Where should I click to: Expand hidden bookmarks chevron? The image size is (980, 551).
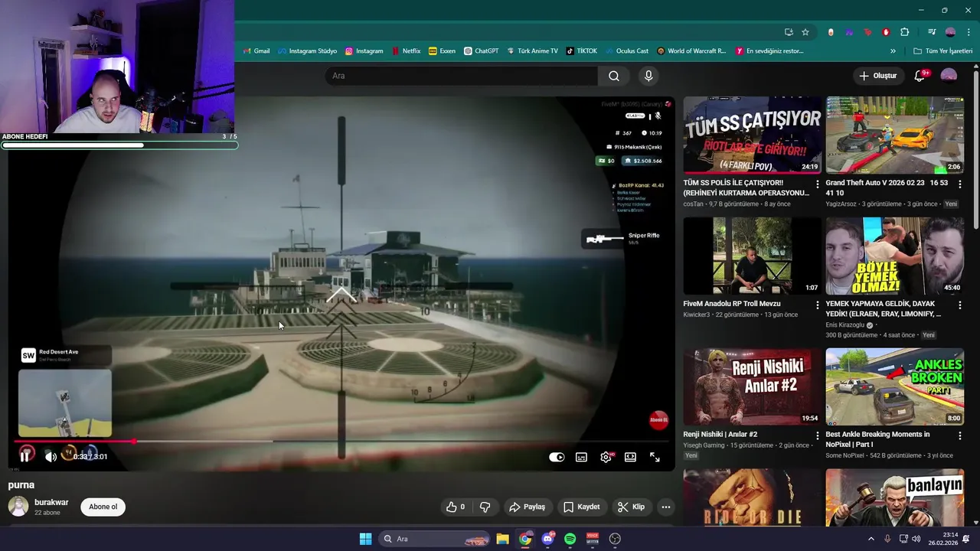pyautogui.click(x=893, y=51)
